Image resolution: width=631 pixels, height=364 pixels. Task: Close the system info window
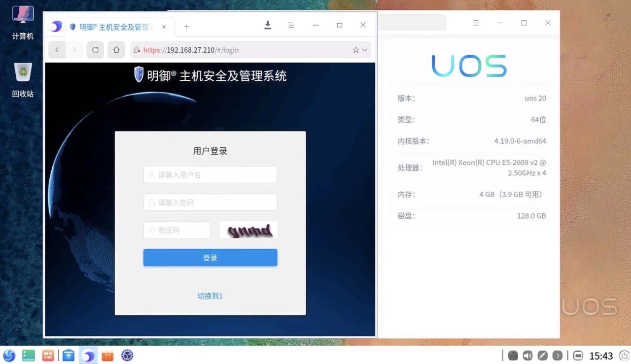tap(548, 23)
